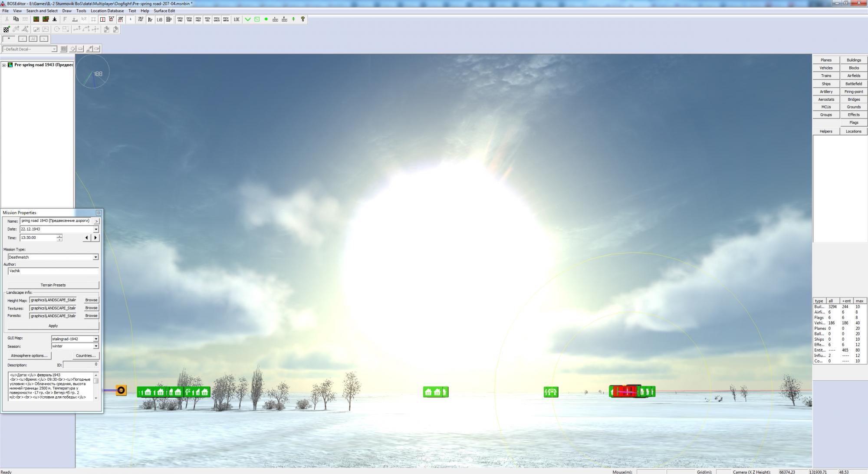This screenshot has width=868, height=474.
Task: Click the Author input field
Action: pyautogui.click(x=53, y=271)
